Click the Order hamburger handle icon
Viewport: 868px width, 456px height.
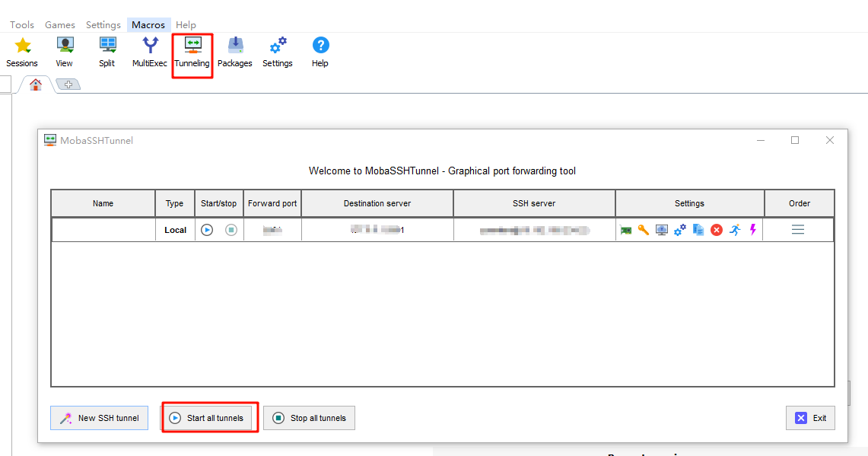click(x=798, y=229)
